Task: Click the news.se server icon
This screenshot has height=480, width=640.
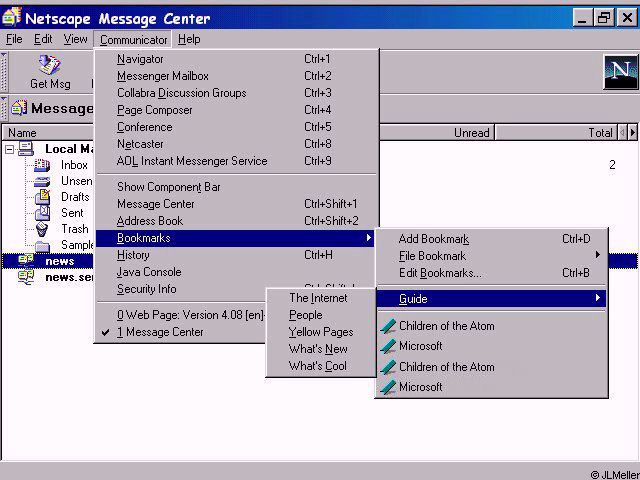Action: (x=26, y=277)
